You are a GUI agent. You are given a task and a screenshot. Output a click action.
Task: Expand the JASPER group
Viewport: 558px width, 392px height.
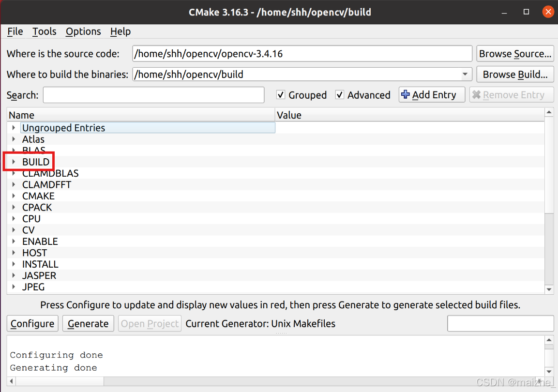tap(14, 276)
